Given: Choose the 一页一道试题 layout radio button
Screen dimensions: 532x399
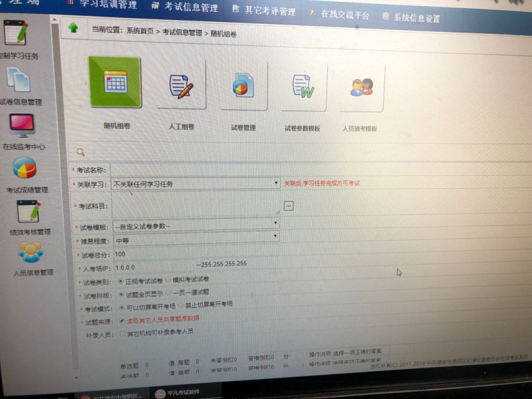Looking at the screenshot, I should pos(168,292).
